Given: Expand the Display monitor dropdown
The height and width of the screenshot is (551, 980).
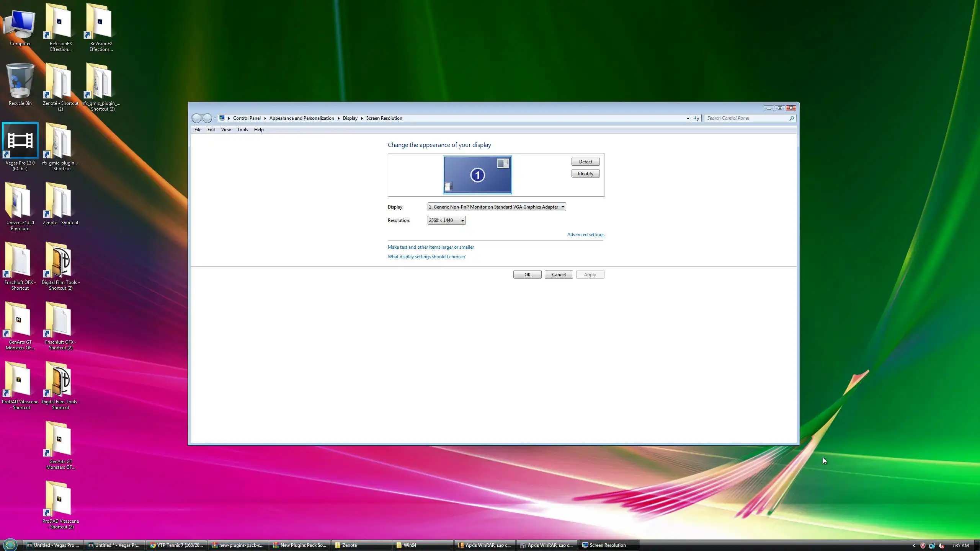Looking at the screenshot, I should coord(563,207).
